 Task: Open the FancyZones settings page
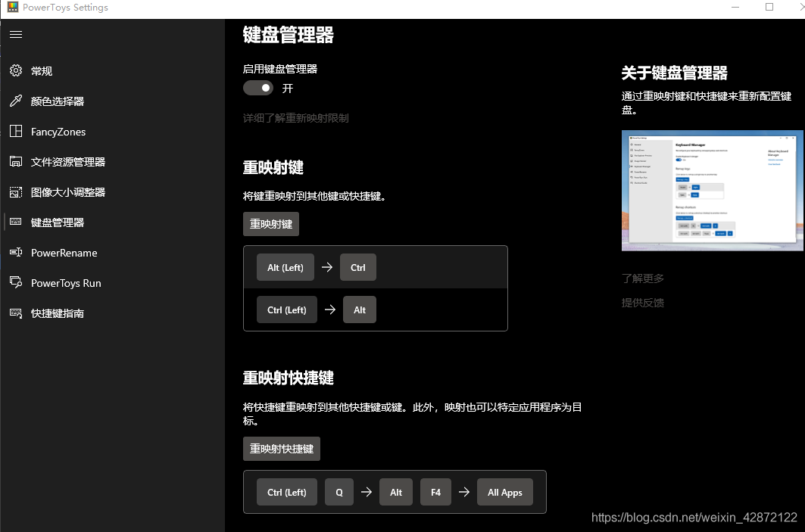coord(112,132)
